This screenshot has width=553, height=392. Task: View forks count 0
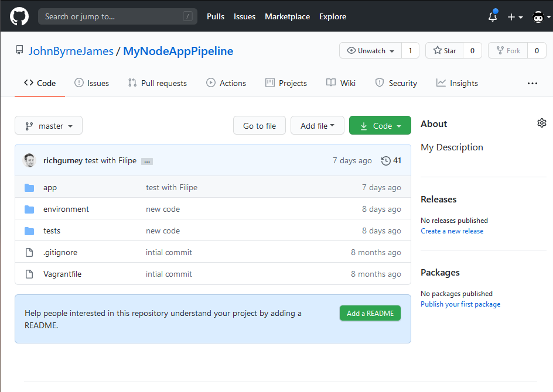coord(537,50)
